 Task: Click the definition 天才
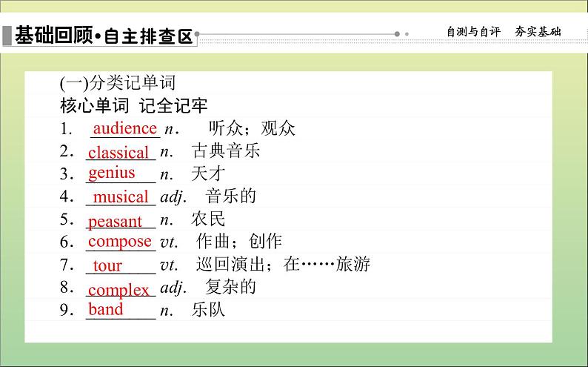click(208, 173)
